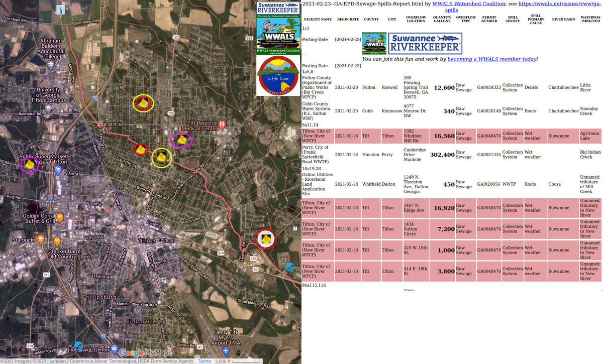The height and width of the screenshot is (364, 603).
Task: Open the Terms link on the map
Action: [204, 361]
